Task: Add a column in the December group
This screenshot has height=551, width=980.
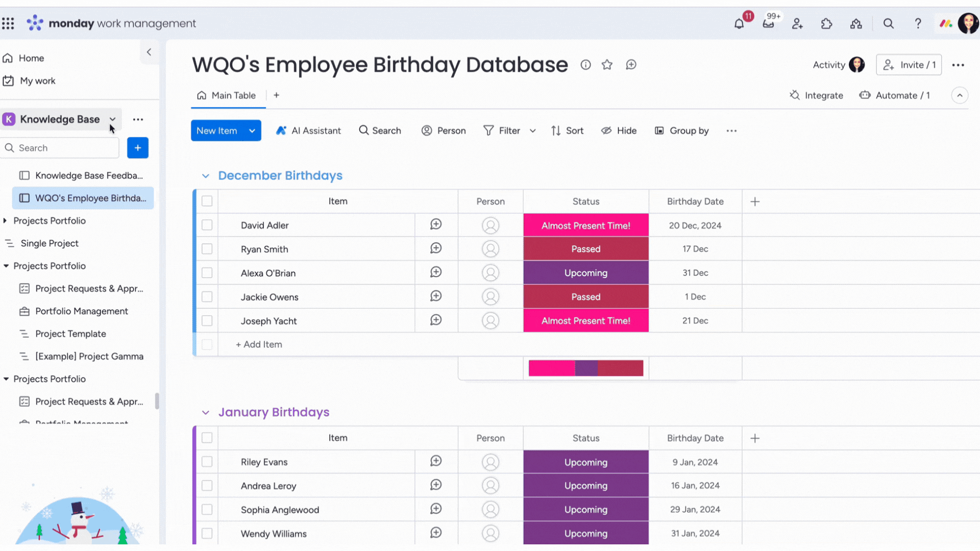Action: click(755, 202)
